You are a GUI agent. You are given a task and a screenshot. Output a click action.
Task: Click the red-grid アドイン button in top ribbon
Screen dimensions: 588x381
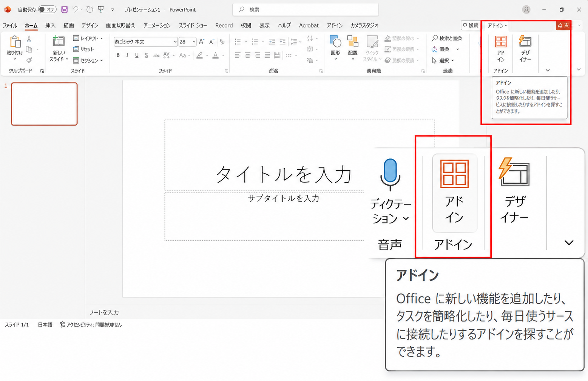click(501, 49)
